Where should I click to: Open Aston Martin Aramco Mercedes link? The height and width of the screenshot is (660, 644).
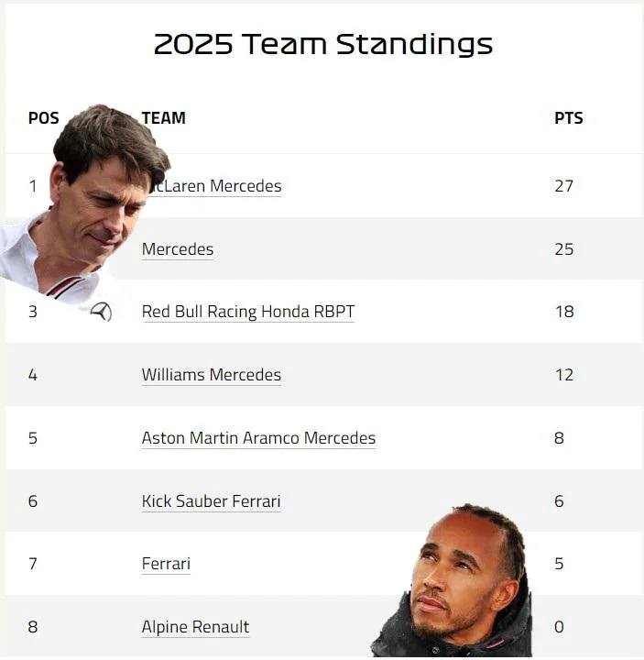coord(258,438)
